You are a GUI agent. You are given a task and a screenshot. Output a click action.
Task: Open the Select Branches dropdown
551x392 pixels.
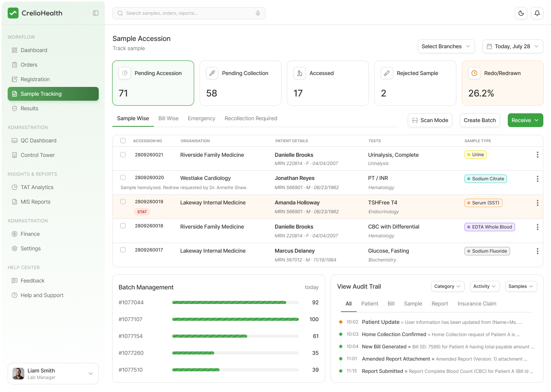[446, 46]
